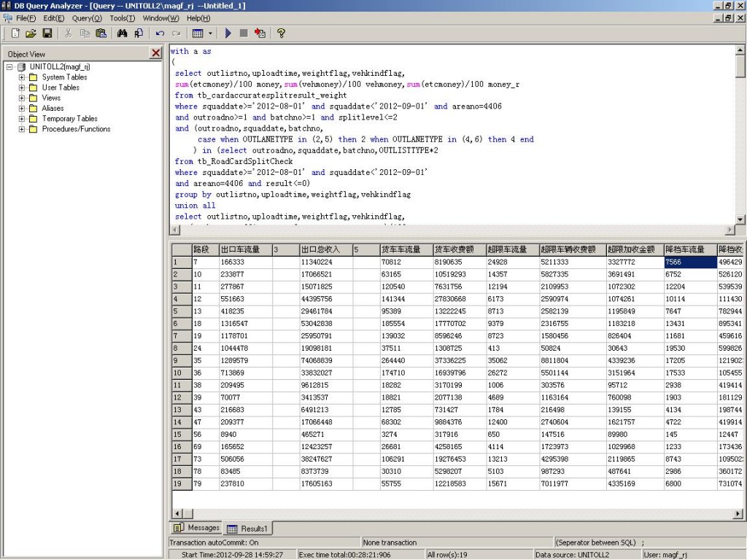Paste clipboard contents using the toolbar icon
This screenshot has width=747, height=560.
101,34
